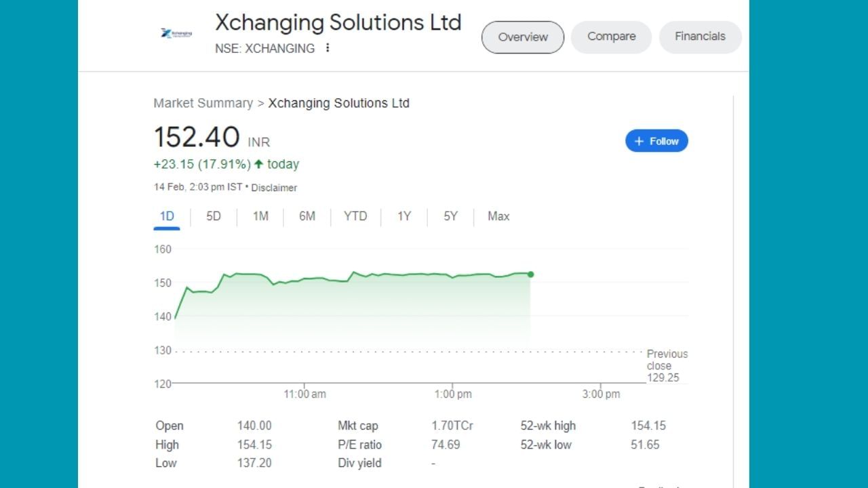Click the Xchanging Solutions Ltd heading
Screen dimensions: 868x488
point(338,22)
